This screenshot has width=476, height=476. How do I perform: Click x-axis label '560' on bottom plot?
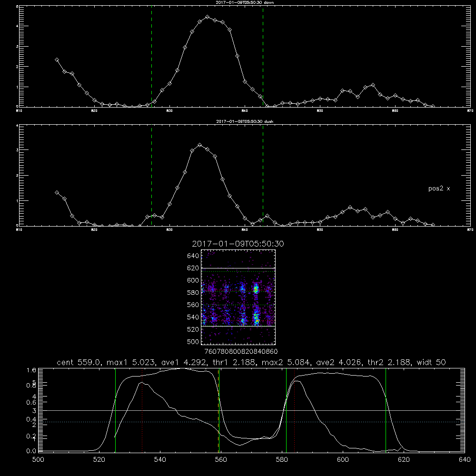point(221,460)
